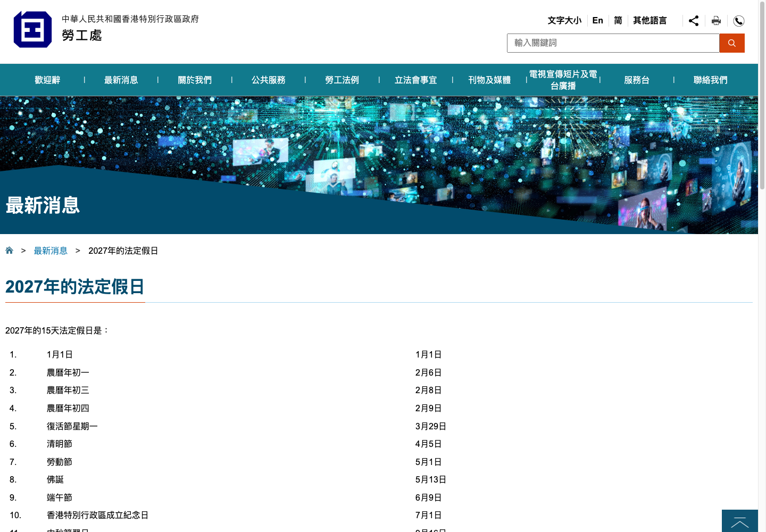Open the 文字大小 text size option
Screen dimensions: 766x532
point(564,21)
